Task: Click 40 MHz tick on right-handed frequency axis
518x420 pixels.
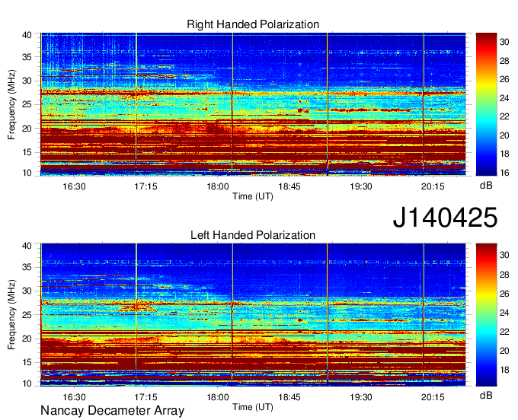Action: click(x=27, y=35)
